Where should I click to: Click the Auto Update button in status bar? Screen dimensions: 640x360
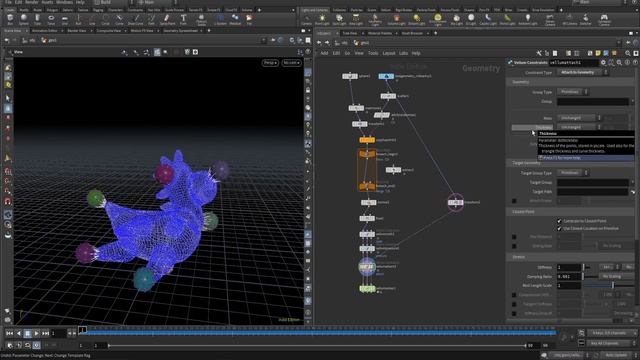[616, 356]
